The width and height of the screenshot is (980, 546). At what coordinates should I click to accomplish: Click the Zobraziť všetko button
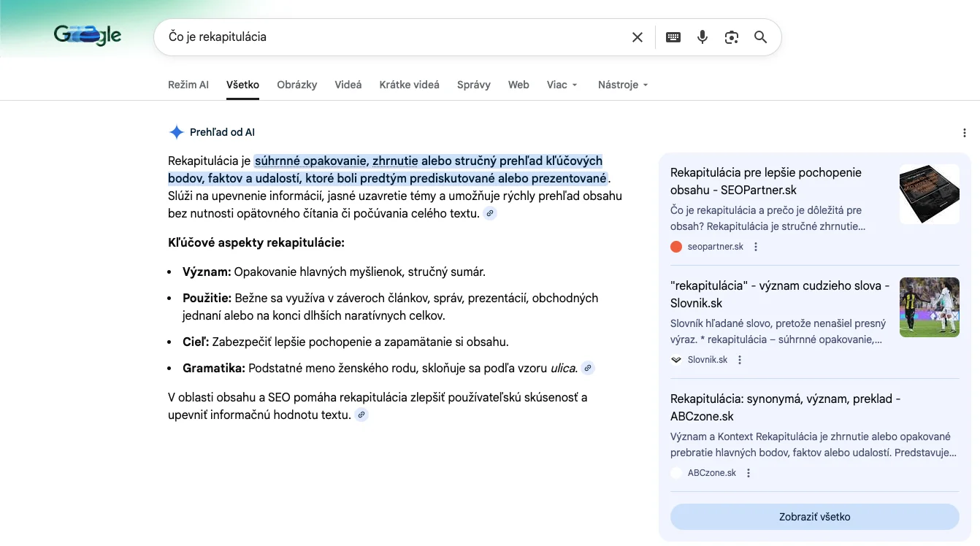[x=814, y=517]
